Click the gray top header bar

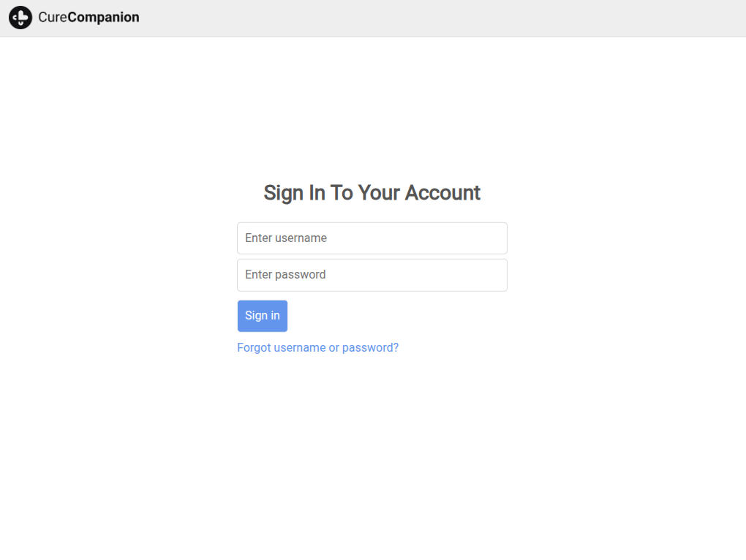click(x=439, y=18)
